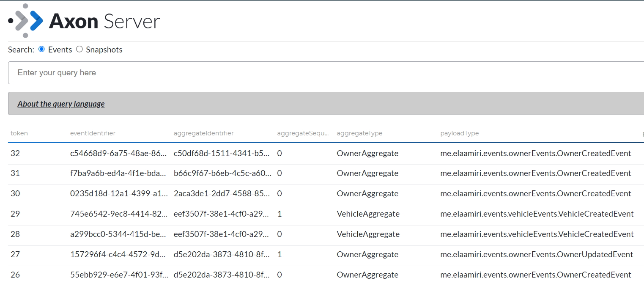Click event identifier 0235d18d-12a1-4399-a1...

(x=118, y=194)
